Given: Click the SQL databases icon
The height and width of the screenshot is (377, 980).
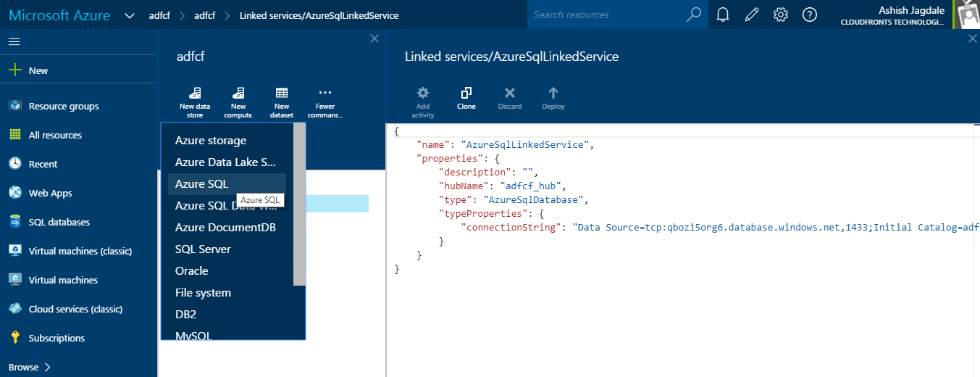Looking at the screenshot, I should point(14,222).
